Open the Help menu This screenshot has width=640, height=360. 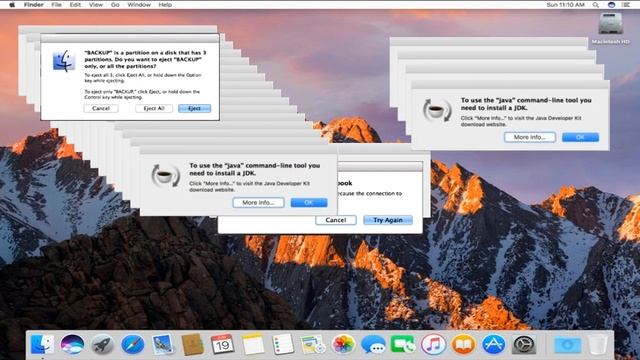coord(165,5)
